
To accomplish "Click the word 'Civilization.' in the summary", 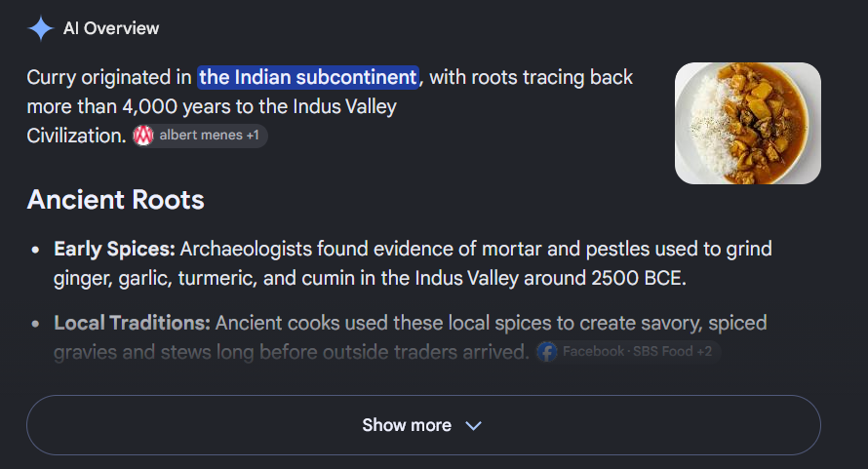I will pyautogui.click(x=76, y=136).
